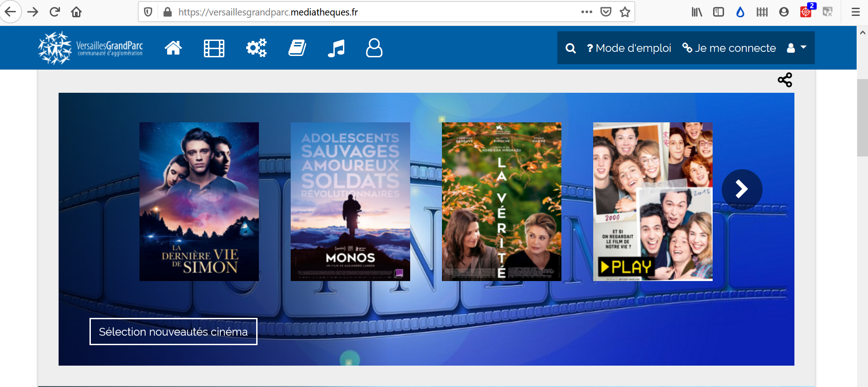Click the greyed-out extension icon
Image resolution: width=868 pixels, height=387 pixels.
pos(828,12)
